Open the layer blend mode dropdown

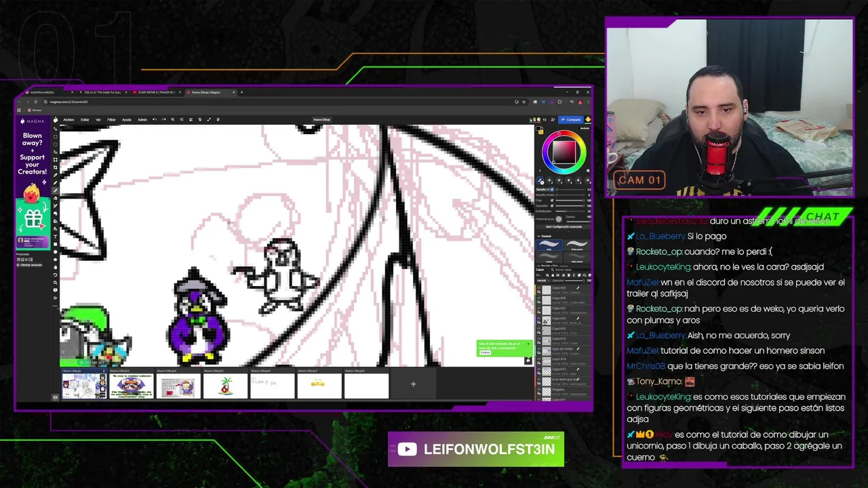tap(543, 281)
